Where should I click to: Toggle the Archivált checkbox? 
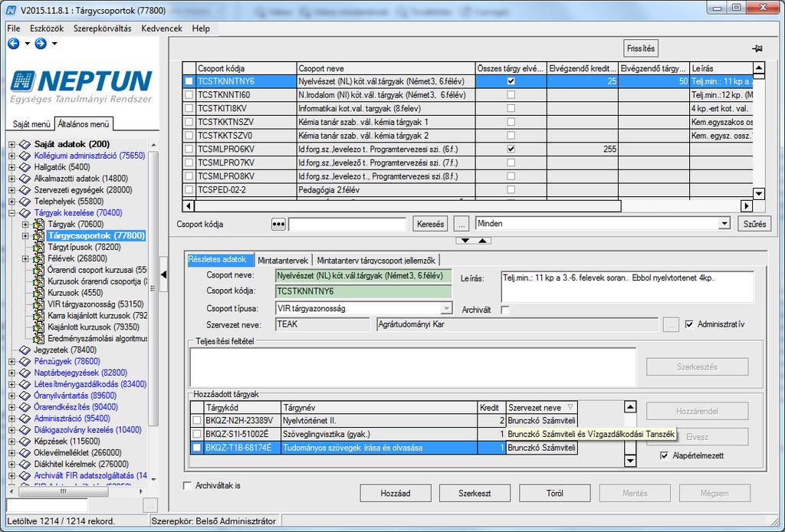coord(505,310)
